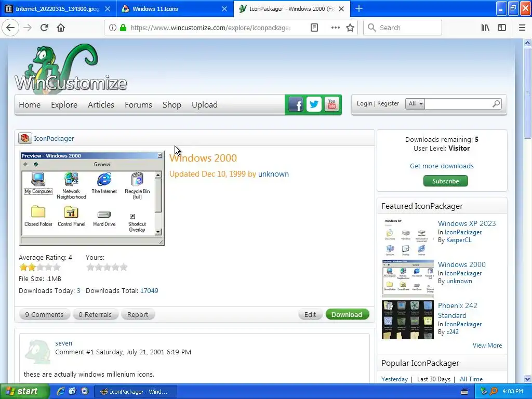Open the Shop menu item

click(171, 105)
